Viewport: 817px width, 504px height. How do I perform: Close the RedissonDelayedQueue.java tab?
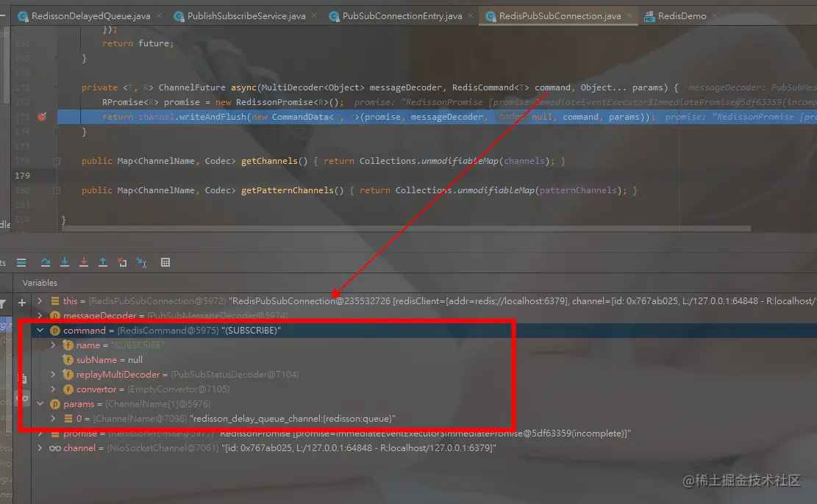point(159,15)
